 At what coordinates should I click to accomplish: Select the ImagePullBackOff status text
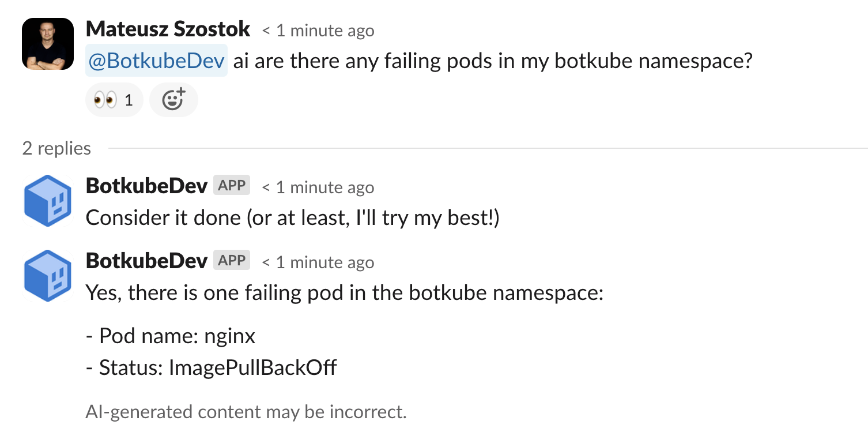pyautogui.click(x=254, y=367)
